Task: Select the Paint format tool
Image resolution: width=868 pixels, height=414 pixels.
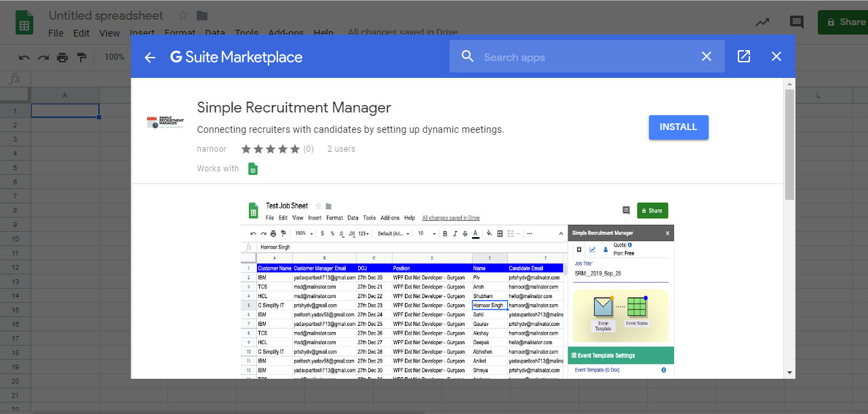Action: (x=81, y=58)
